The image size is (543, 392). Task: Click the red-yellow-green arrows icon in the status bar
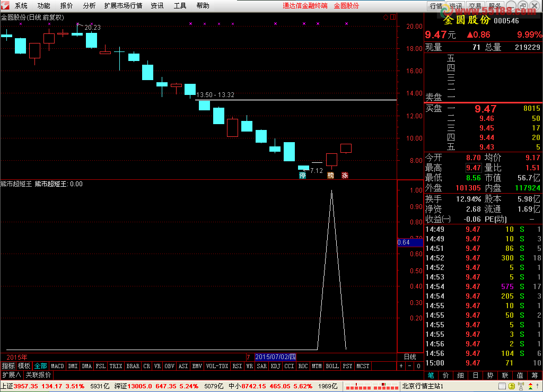pyautogui.click(x=530, y=386)
